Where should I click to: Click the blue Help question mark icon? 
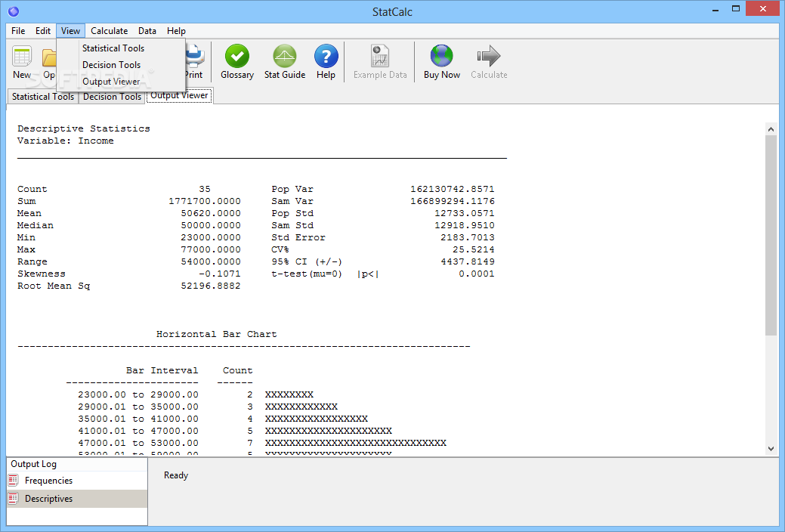[326, 56]
